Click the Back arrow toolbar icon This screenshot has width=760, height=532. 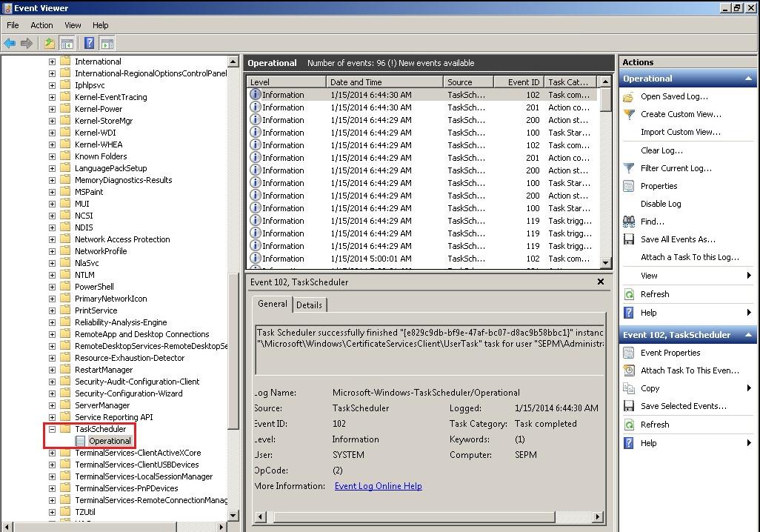pos(10,44)
